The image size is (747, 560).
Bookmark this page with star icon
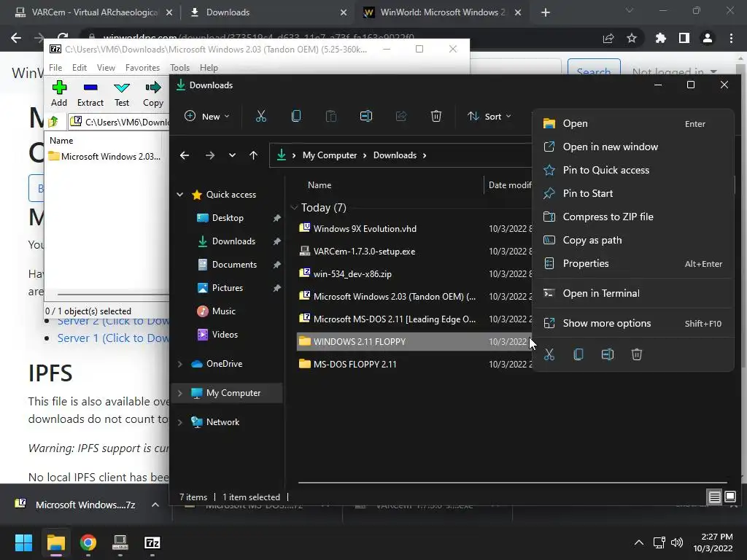(632, 38)
